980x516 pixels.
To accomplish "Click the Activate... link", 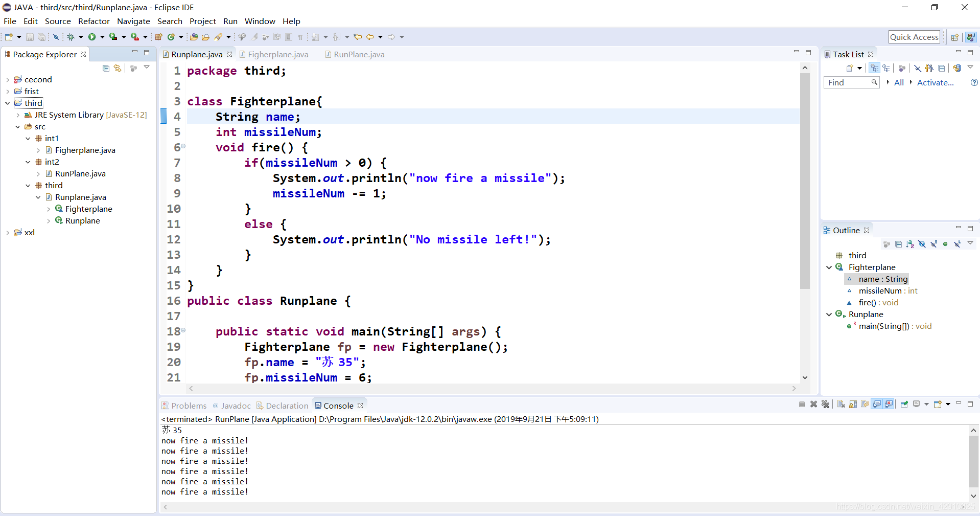I will coord(935,82).
